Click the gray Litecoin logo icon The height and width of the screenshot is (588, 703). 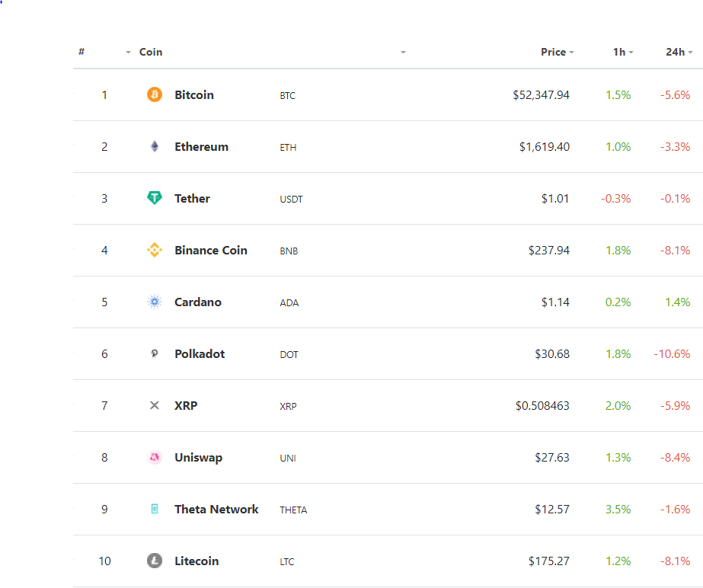(155, 561)
